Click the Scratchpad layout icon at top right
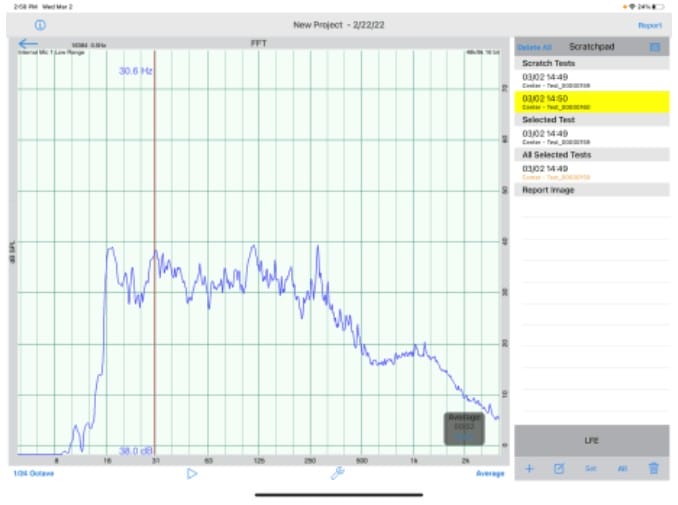Image resolution: width=678 pixels, height=505 pixels. pyautogui.click(x=655, y=47)
